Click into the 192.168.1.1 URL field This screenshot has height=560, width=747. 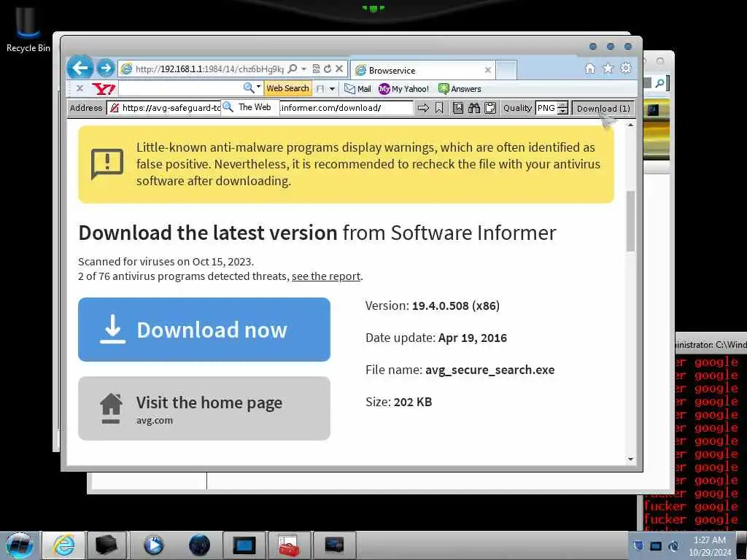click(x=209, y=69)
